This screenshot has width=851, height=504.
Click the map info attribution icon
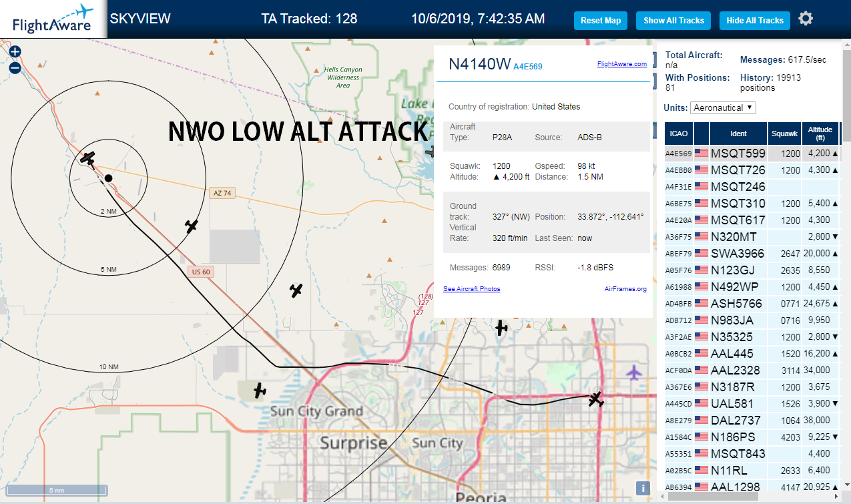643,488
